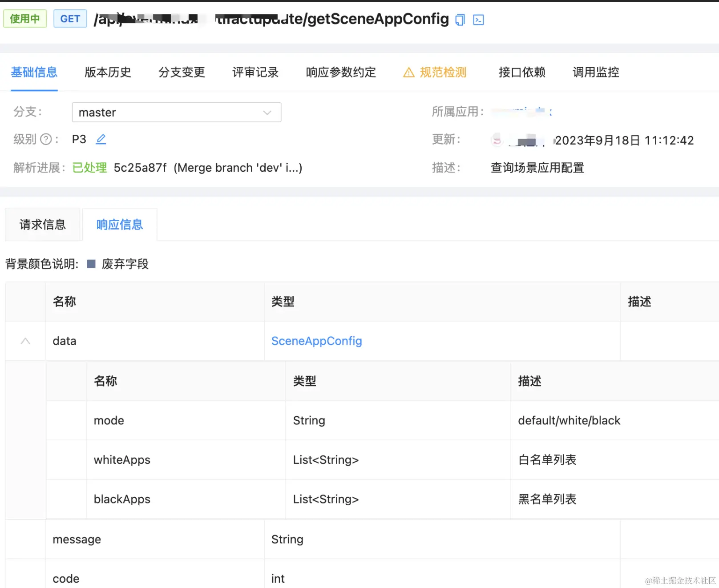Collapse the data field row
This screenshot has height=588, width=719.
click(x=25, y=341)
